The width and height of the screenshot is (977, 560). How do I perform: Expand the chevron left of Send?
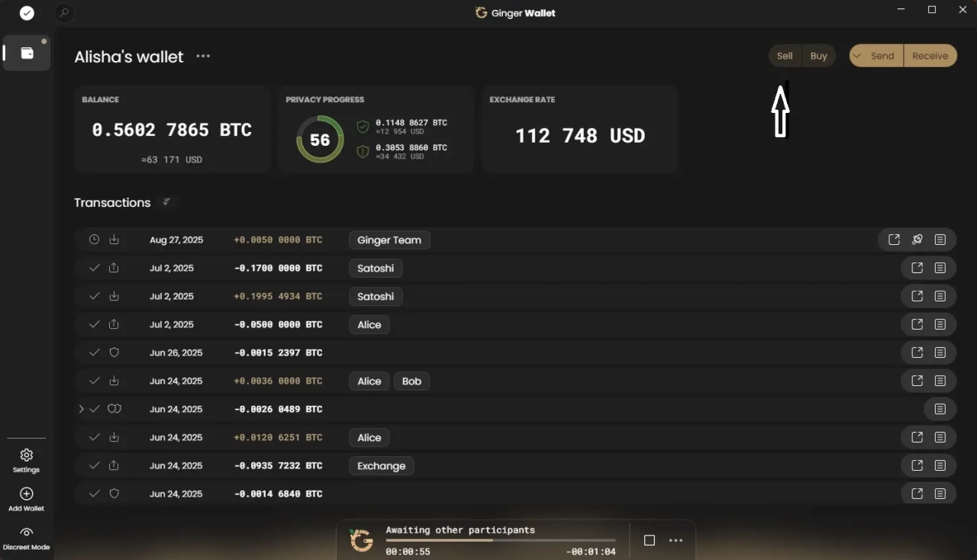[x=857, y=56]
